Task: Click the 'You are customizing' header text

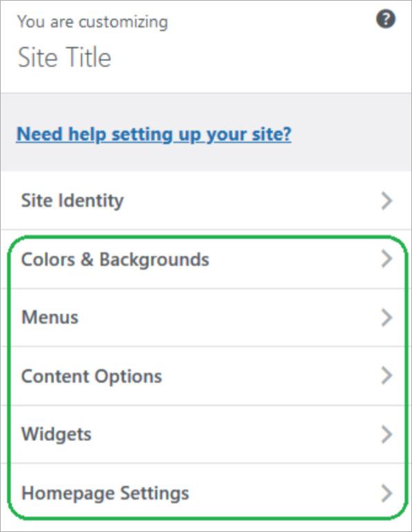Action: [92, 22]
